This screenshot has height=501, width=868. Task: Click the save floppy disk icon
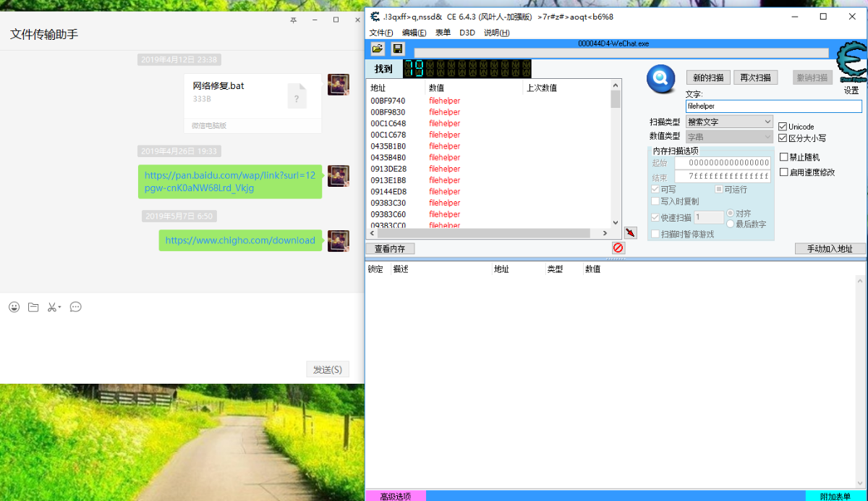(397, 49)
